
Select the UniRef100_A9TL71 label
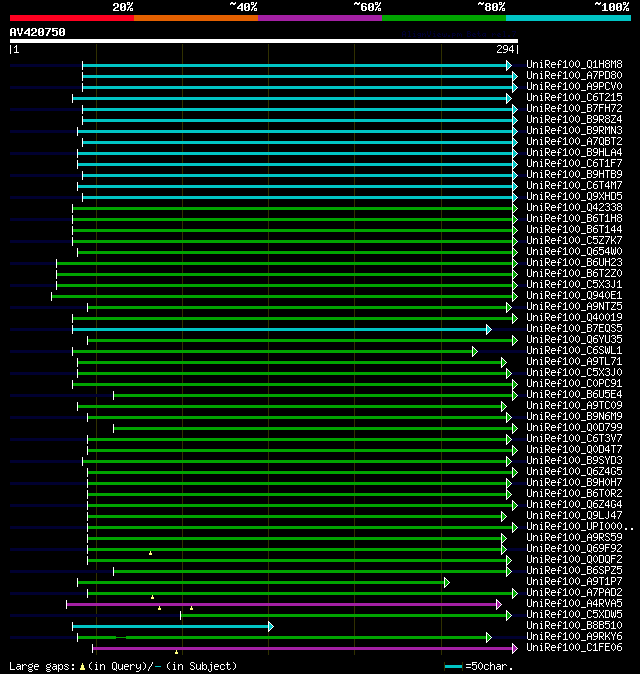coord(574,362)
